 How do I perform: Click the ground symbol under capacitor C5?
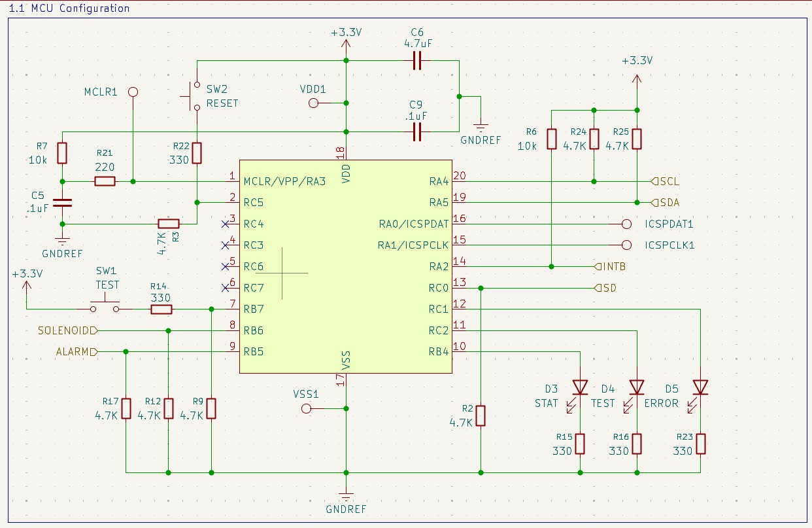pyautogui.click(x=62, y=239)
